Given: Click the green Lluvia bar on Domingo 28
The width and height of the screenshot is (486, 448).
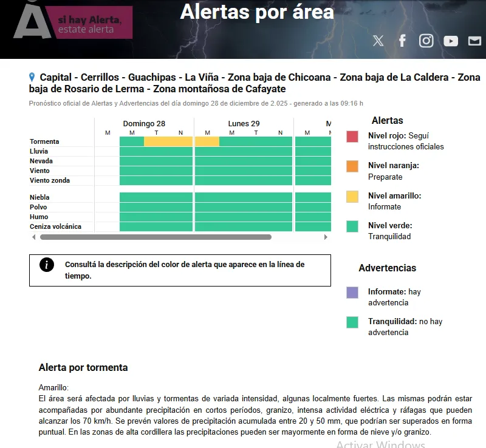Looking at the screenshot, I should (156, 151).
